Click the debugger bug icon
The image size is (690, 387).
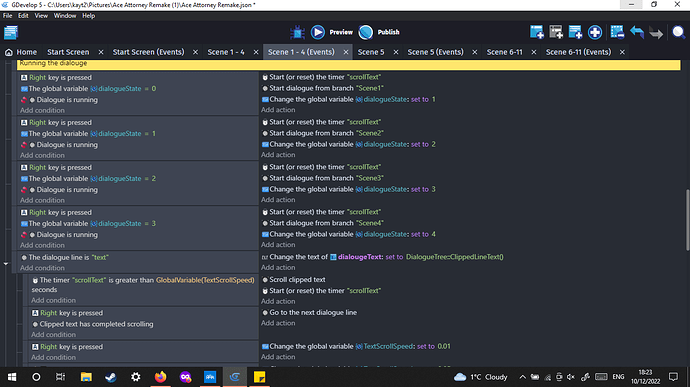(x=297, y=32)
